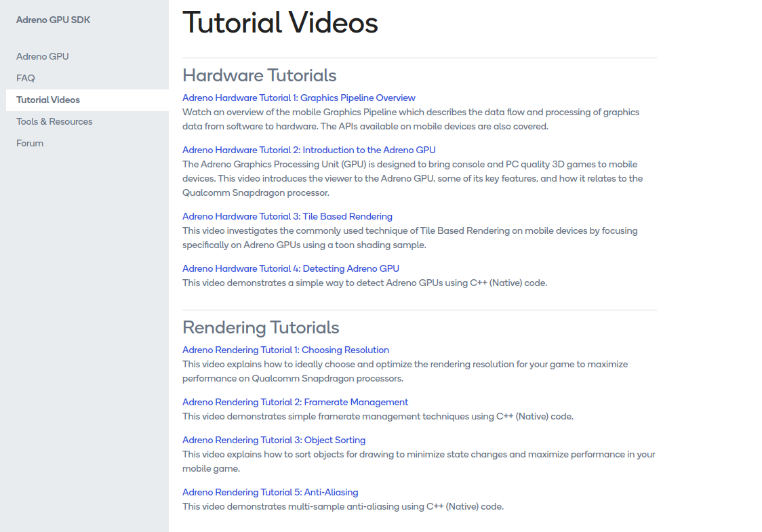Screen dimensions: 762x532
Task: Visit the Forum sidebar link
Action: click(30, 143)
